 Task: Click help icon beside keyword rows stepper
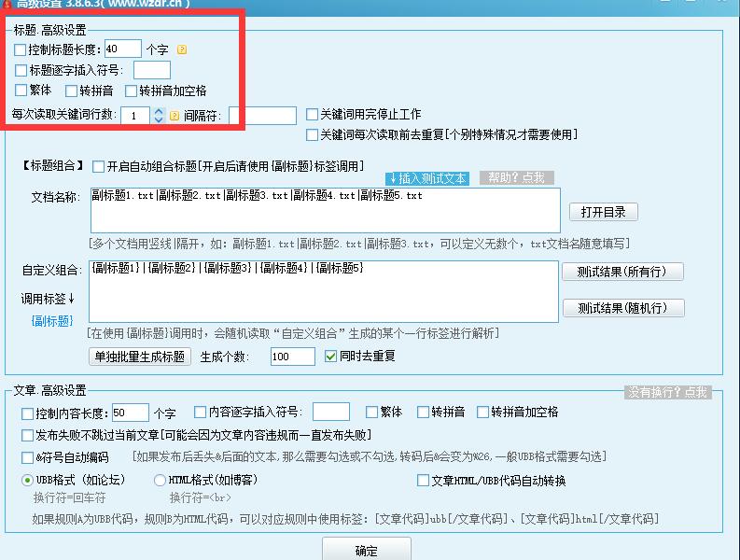pyautogui.click(x=175, y=116)
